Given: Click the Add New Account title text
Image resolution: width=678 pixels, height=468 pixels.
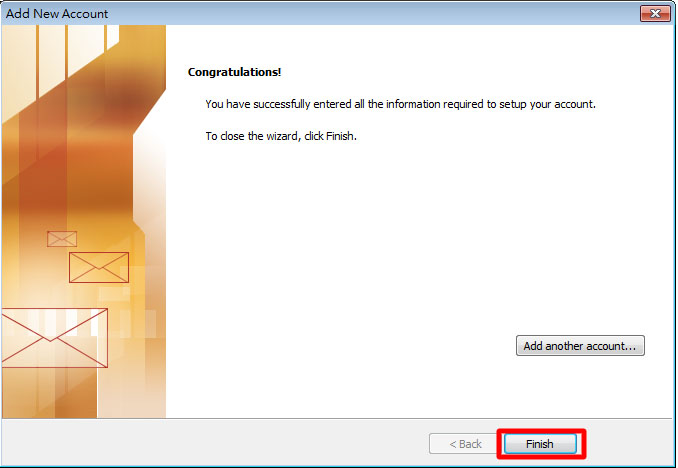Looking at the screenshot, I should [57, 13].
